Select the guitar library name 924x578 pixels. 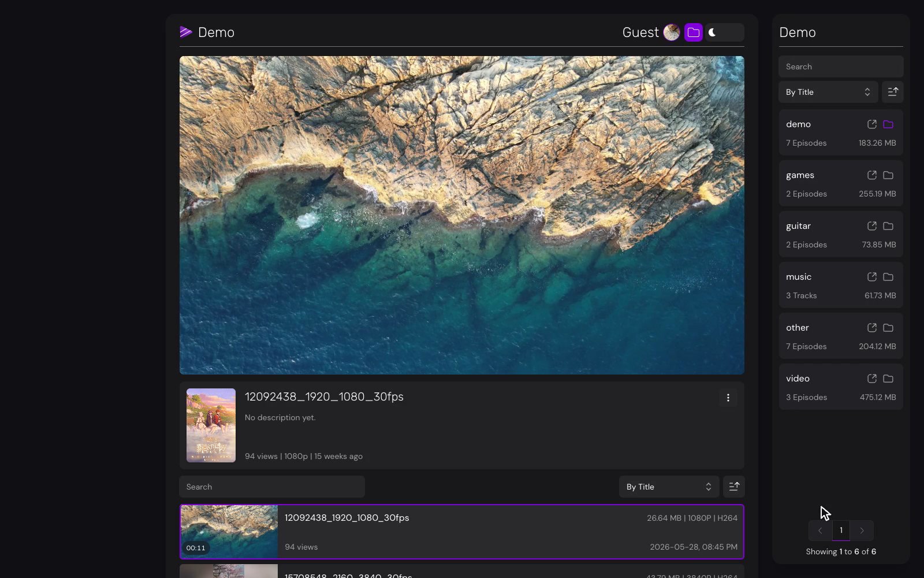tap(798, 226)
